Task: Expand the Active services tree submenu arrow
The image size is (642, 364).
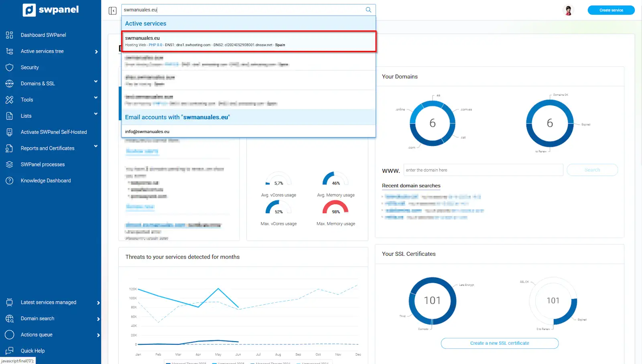Action: coord(96,51)
